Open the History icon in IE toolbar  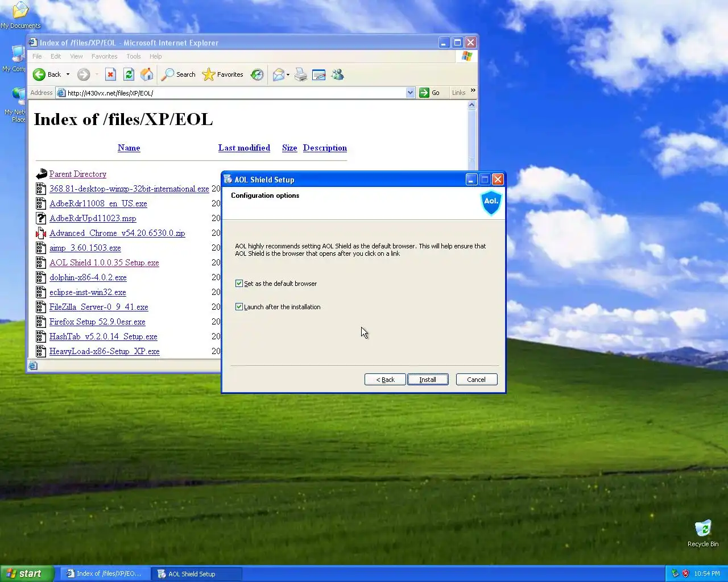coord(257,74)
